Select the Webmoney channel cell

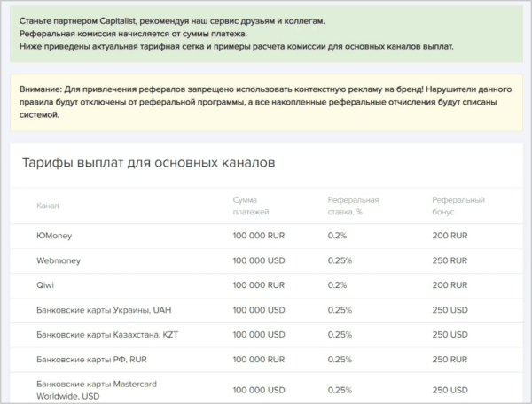click(x=59, y=260)
